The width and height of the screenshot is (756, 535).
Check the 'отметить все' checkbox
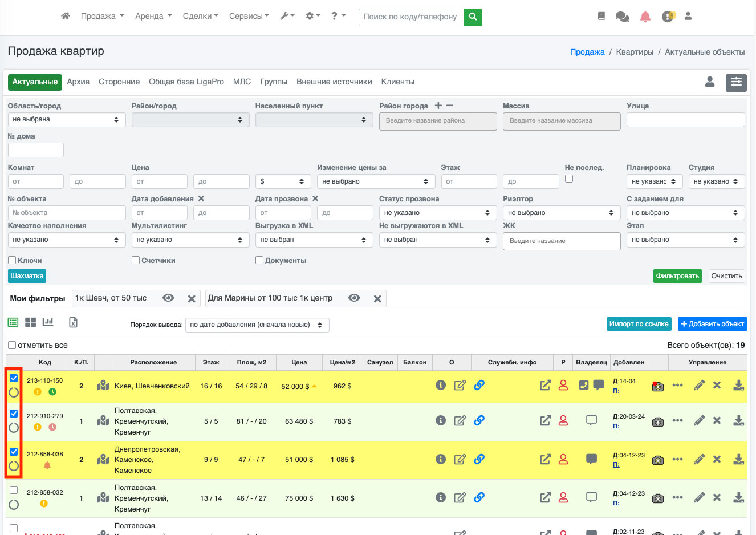(x=12, y=345)
